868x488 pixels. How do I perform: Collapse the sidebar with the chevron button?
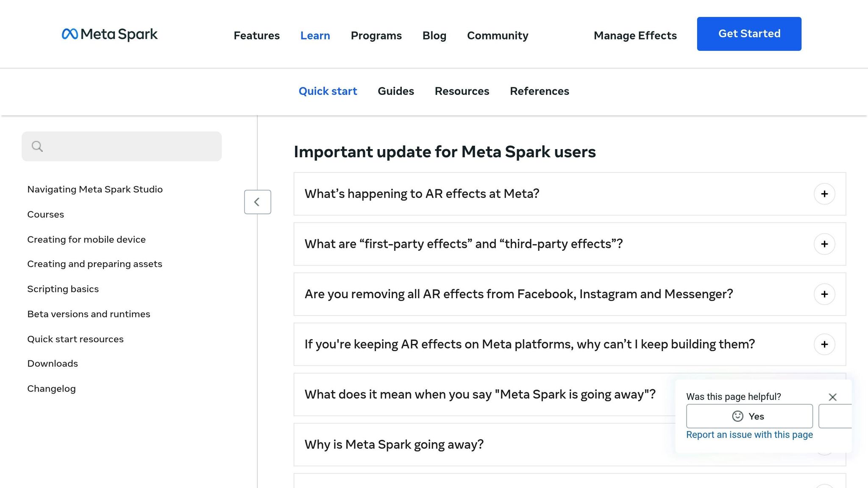[x=257, y=202]
